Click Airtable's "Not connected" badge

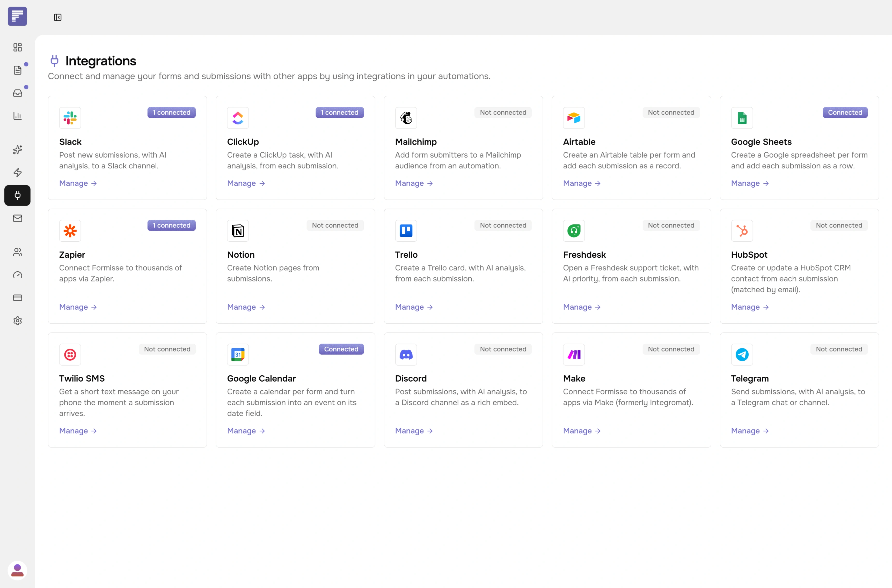point(671,113)
